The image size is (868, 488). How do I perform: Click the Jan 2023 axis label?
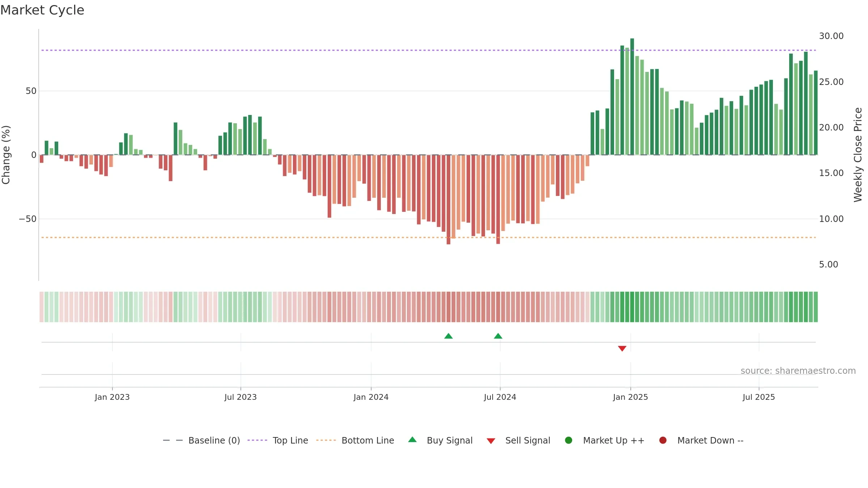point(112,397)
